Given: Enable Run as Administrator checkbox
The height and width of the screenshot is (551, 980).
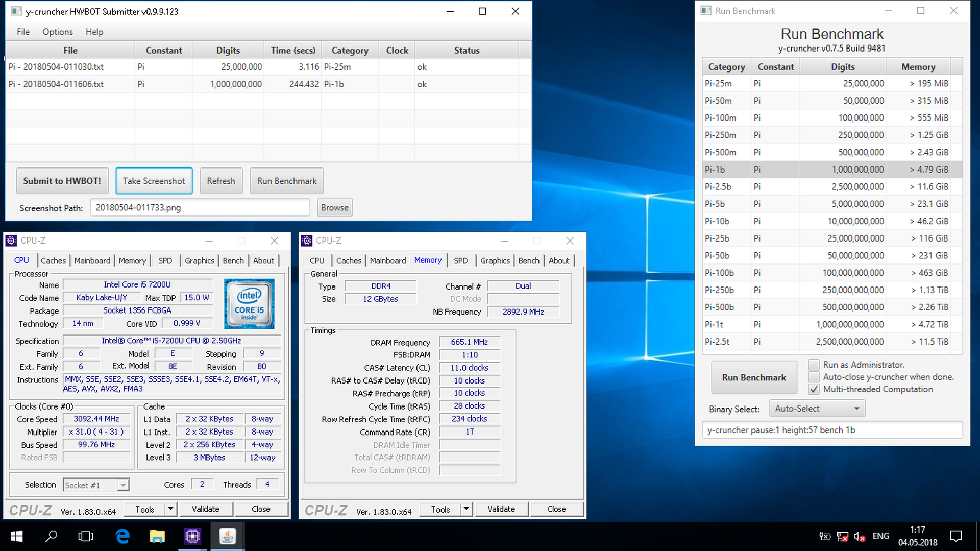Looking at the screenshot, I should pos(814,365).
